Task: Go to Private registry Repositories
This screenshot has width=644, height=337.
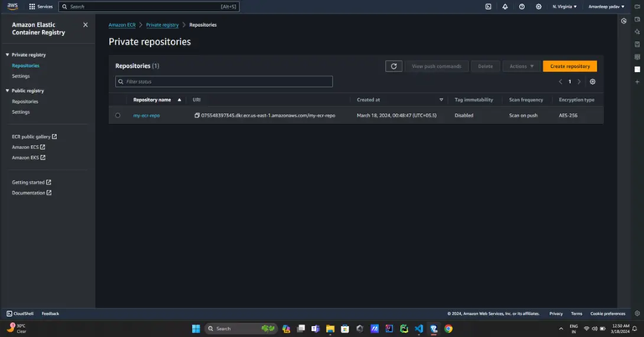Action: pyautogui.click(x=25, y=65)
